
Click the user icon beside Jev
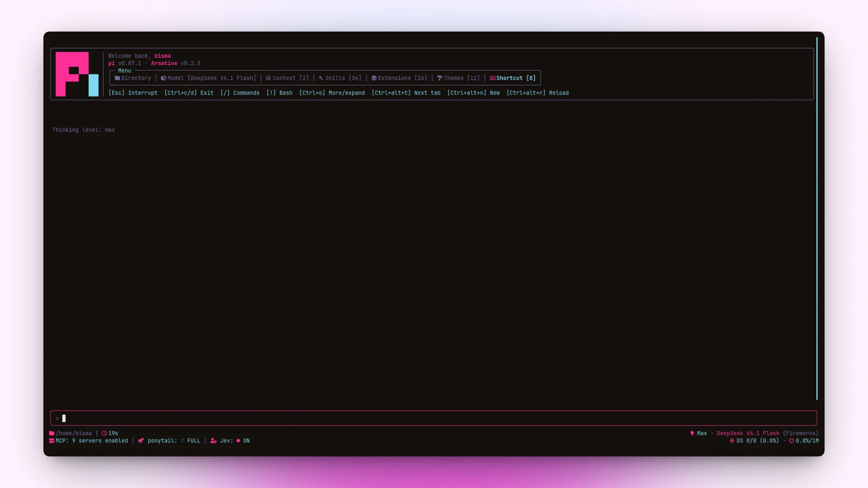pos(213,441)
